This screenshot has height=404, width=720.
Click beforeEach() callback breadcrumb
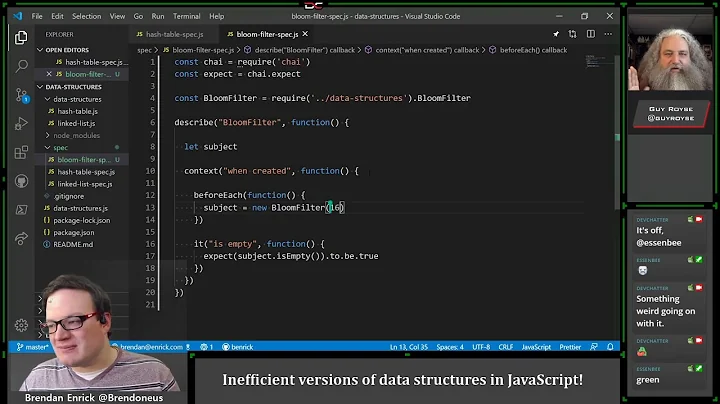pos(528,50)
